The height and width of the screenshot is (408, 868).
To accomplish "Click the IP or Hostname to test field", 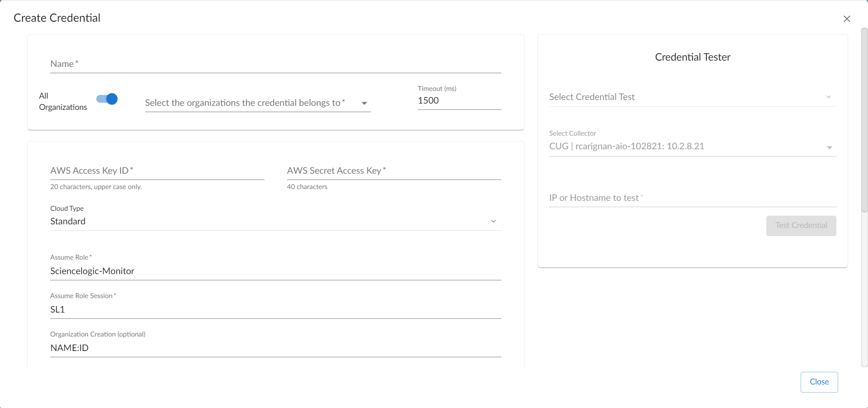I will [692, 198].
